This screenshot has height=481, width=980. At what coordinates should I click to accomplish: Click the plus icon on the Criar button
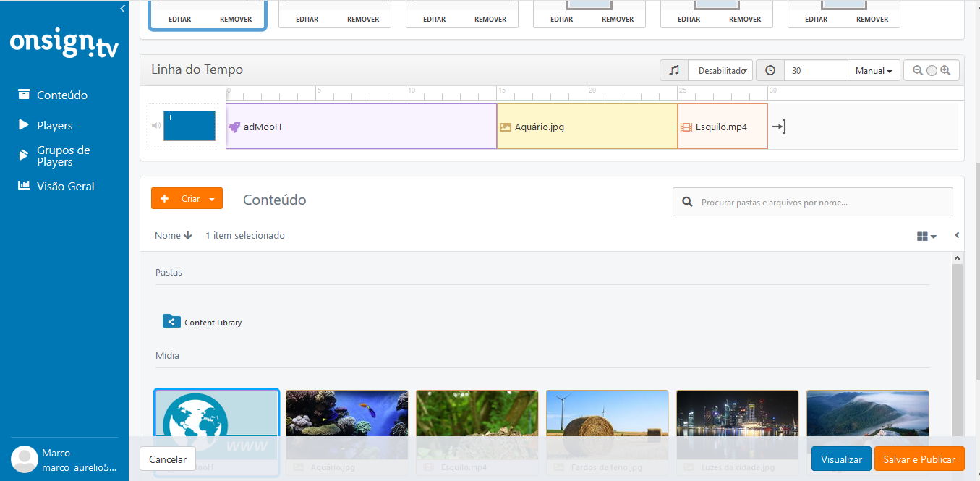165,198
